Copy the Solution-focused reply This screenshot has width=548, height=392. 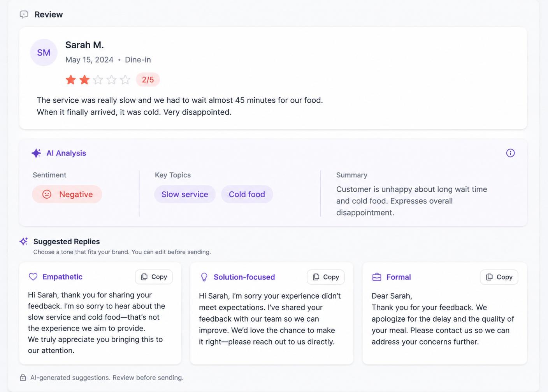[326, 277]
